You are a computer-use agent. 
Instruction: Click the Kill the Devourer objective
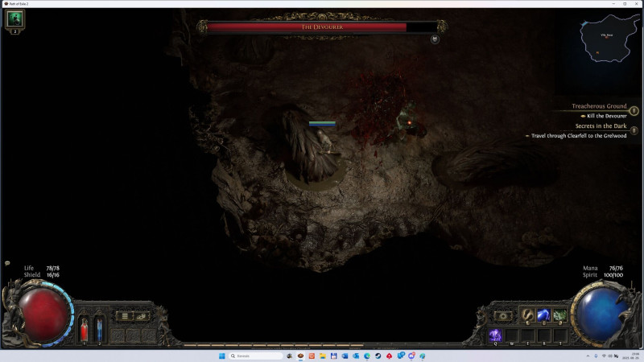point(607,116)
